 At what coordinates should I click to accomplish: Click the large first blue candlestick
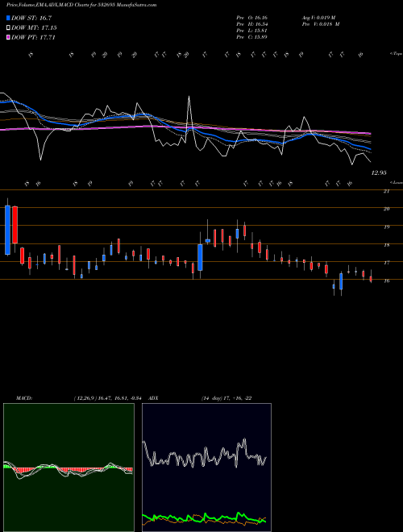tap(7, 230)
